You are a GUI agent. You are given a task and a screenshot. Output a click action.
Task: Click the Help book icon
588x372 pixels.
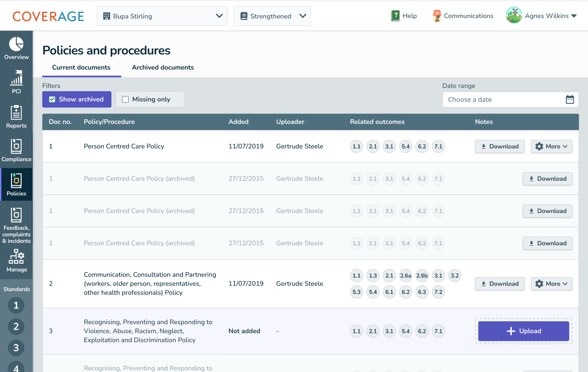[395, 16]
